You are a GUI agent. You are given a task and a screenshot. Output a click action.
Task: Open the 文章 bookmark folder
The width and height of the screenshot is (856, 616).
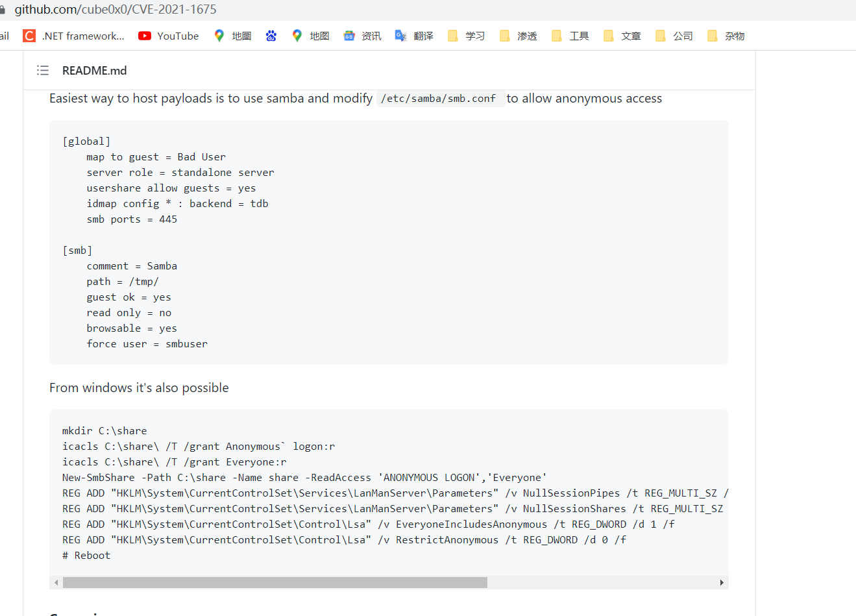tap(622, 36)
